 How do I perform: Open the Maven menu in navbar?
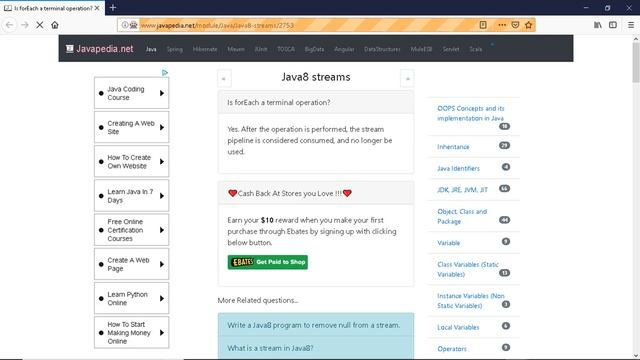(x=236, y=49)
